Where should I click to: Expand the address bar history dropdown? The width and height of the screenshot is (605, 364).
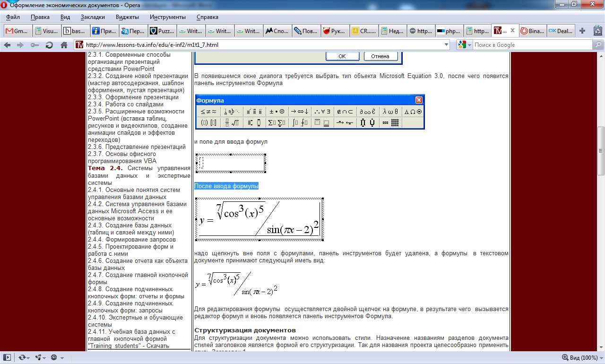click(x=447, y=45)
